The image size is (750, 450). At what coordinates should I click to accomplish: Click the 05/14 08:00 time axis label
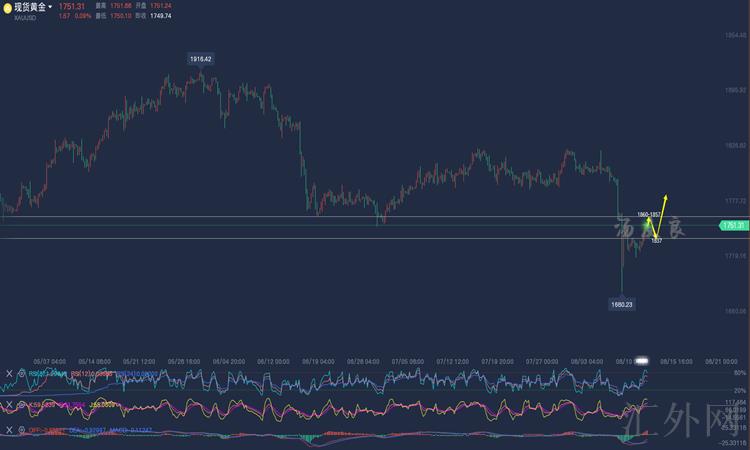click(x=94, y=362)
